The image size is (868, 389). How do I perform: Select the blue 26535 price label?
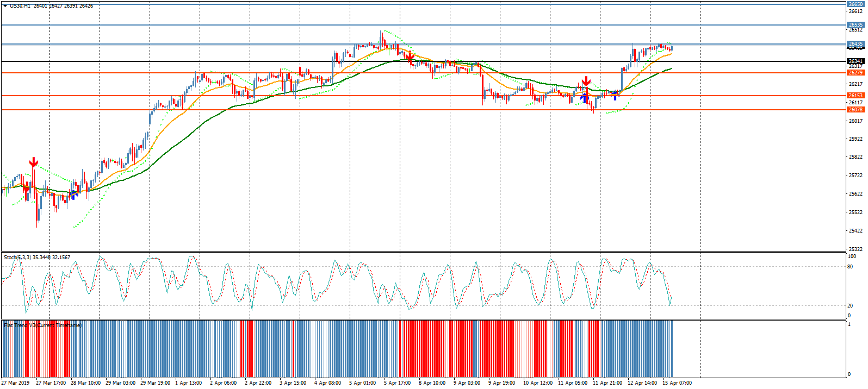pyautogui.click(x=855, y=25)
